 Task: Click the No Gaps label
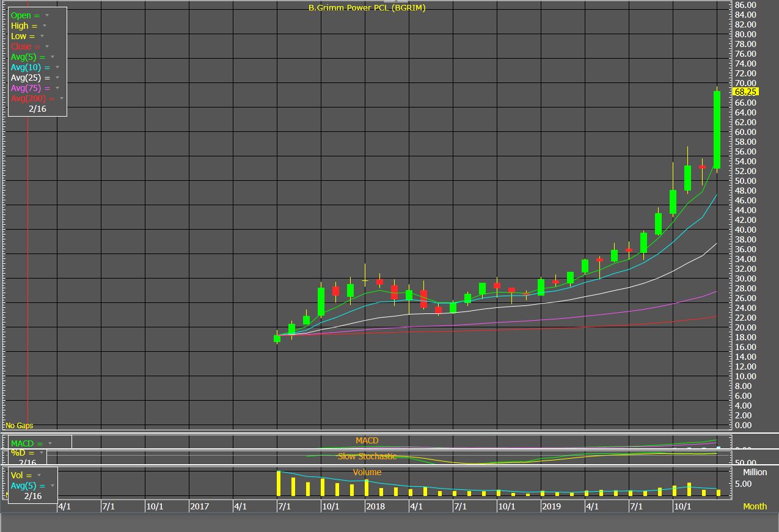point(20,425)
